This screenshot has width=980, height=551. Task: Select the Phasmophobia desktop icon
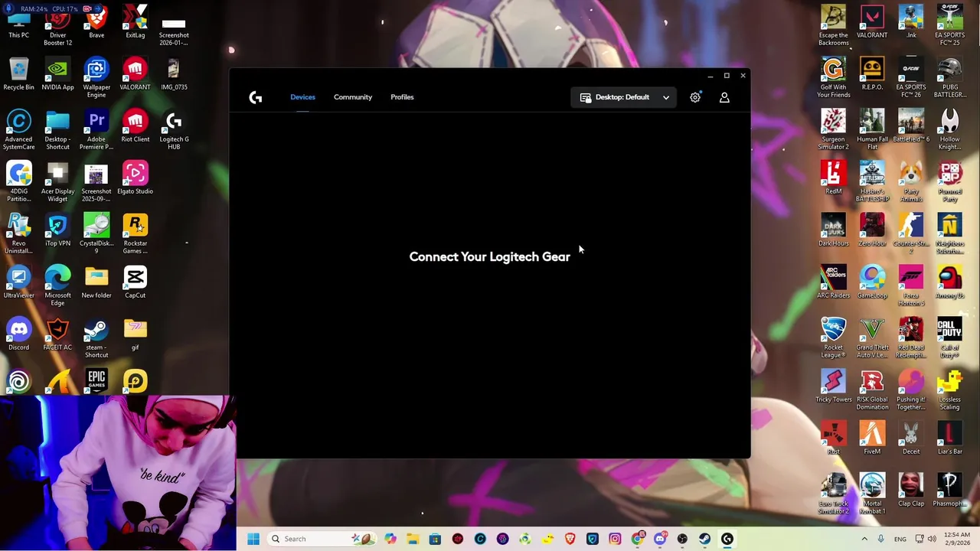[x=949, y=491]
